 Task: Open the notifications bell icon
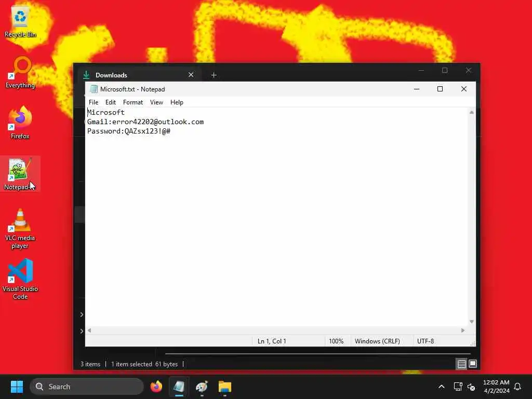517,387
